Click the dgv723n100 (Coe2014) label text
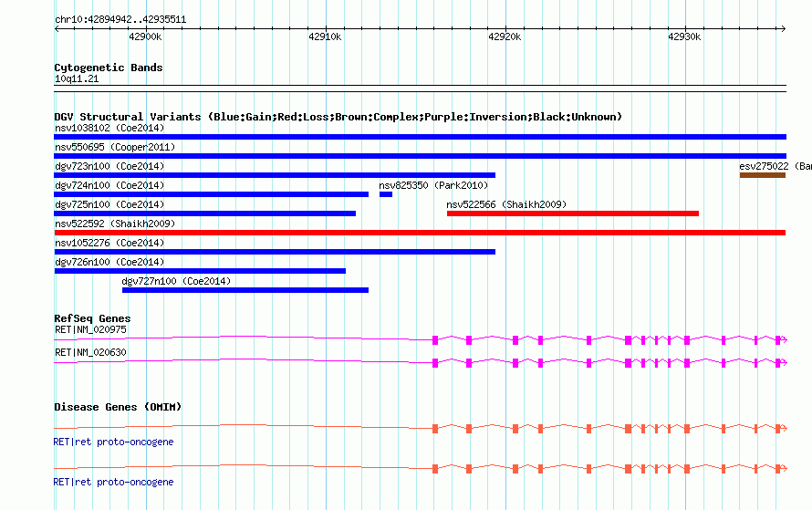 [109, 166]
